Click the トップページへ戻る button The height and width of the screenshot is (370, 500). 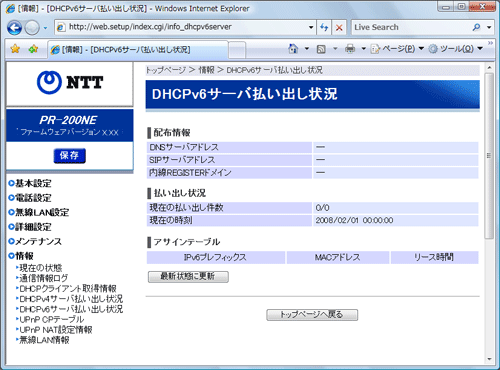(x=312, y=315)
